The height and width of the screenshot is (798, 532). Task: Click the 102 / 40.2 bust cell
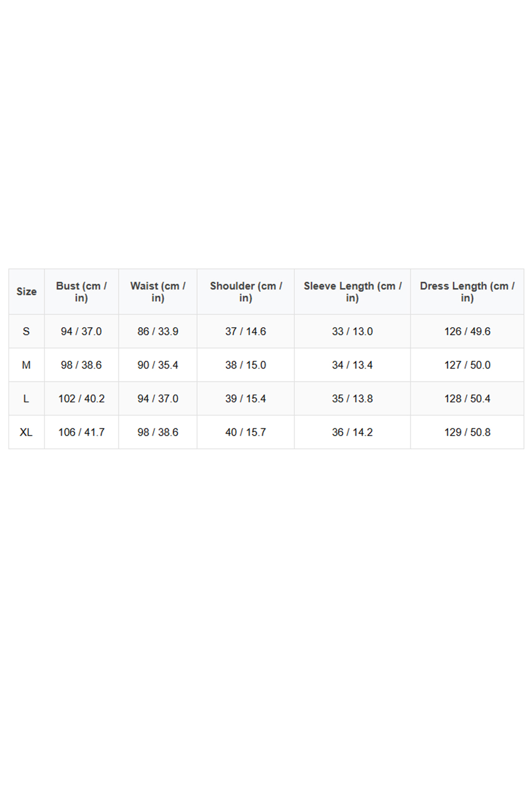(x=81, y=399)
